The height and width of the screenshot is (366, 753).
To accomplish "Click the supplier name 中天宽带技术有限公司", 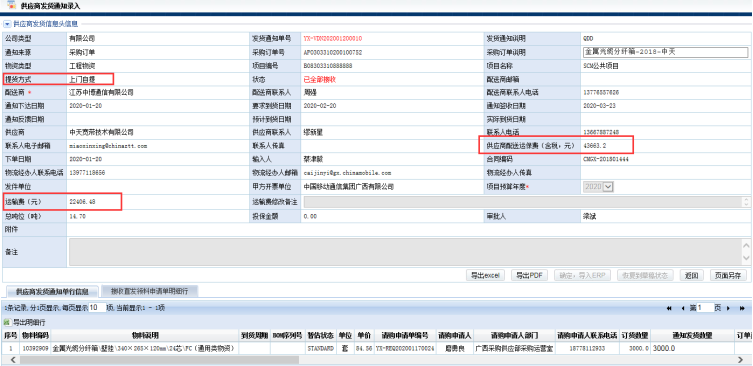I will (x=101, y=132).
